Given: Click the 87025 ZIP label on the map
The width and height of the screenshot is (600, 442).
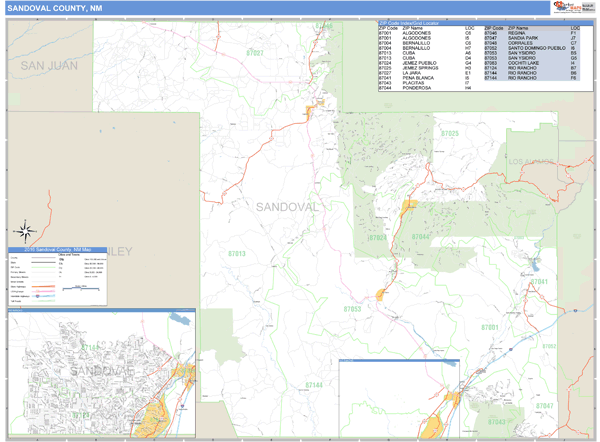Looking at the screenshot, I should pyautogui.click(x=449, y=133).
